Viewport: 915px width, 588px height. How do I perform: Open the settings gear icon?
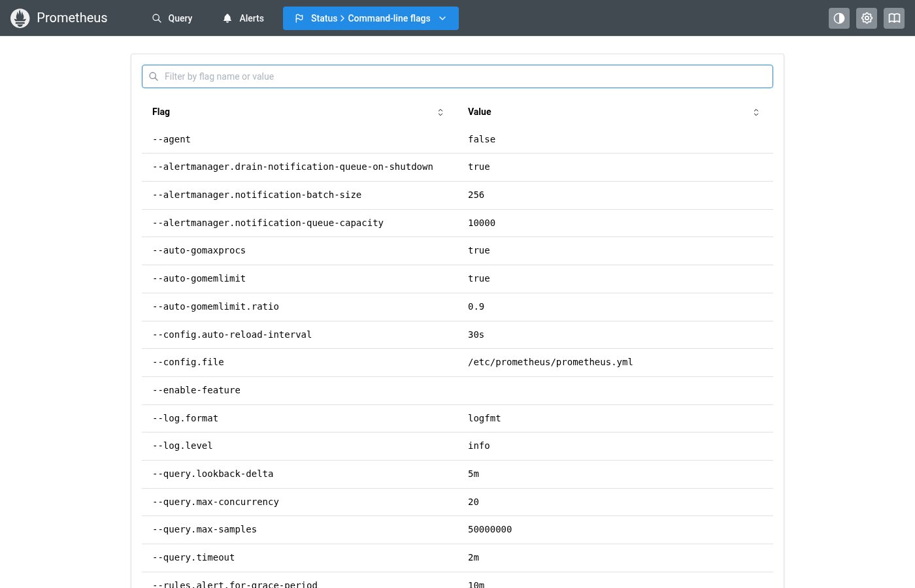pos(867,18)
